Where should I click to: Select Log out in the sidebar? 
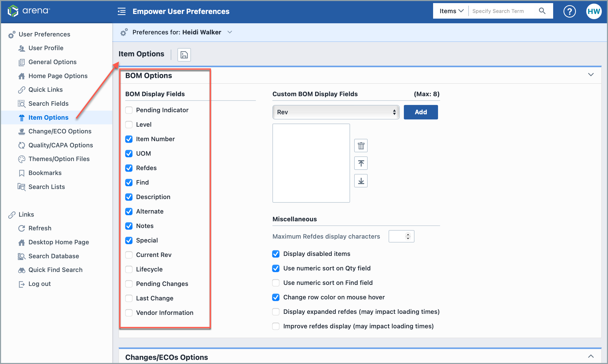(x=39, y=284)
